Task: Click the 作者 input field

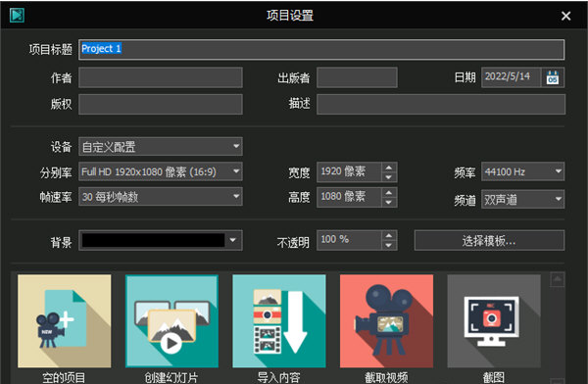Action: [x=161, y=77]
